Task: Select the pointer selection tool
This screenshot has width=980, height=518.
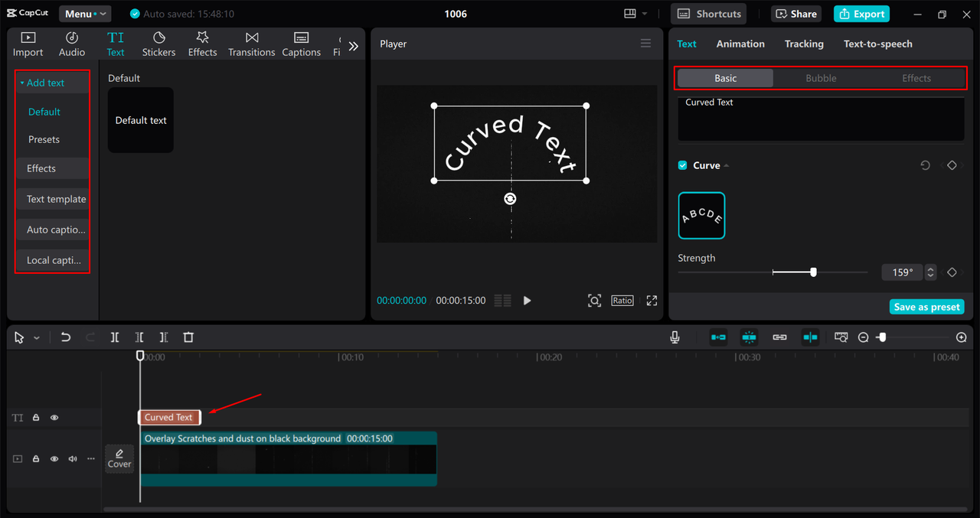Action: click(x=19, y=337)
